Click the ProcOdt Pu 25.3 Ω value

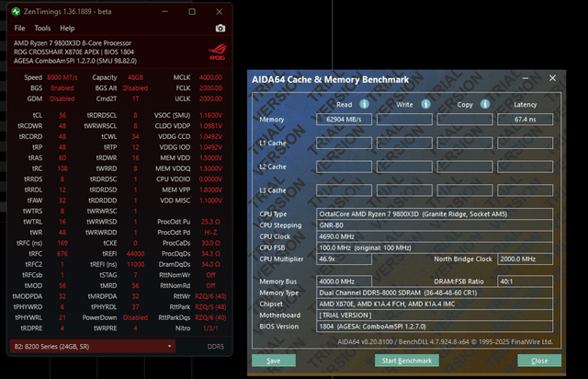click(x=210, y=222)
